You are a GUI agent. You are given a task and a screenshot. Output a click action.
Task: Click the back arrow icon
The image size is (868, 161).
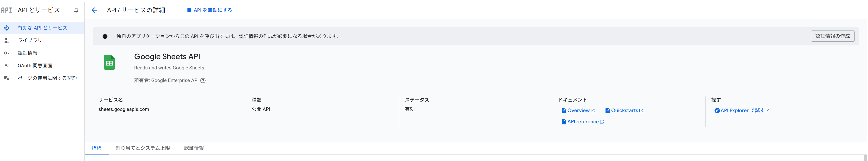(x=94, y=10)
